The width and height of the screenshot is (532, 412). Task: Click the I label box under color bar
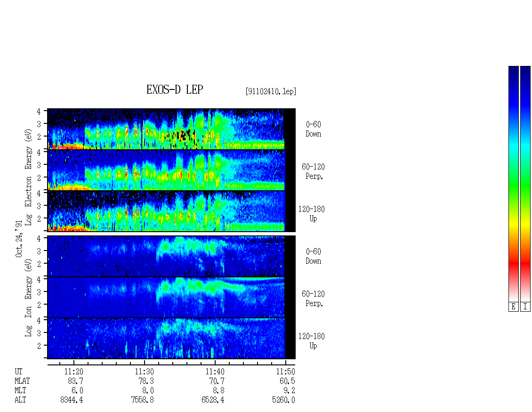pos(525,307)
